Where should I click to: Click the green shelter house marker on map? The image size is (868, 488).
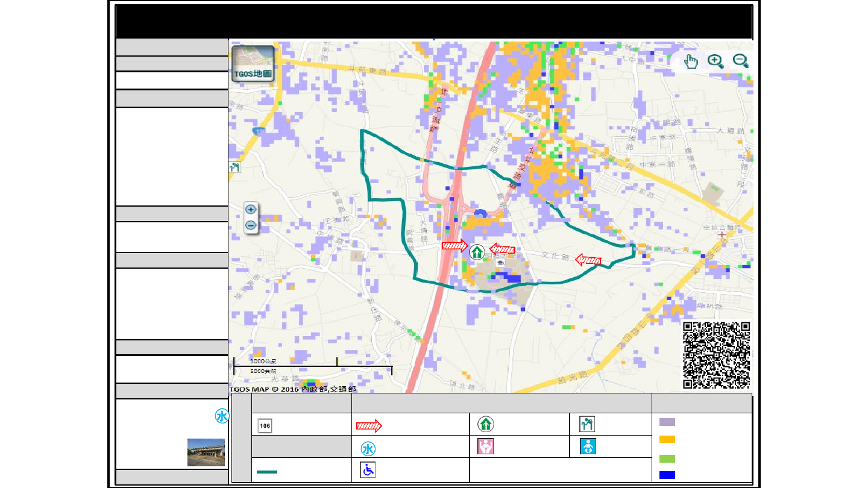[477, 251]
